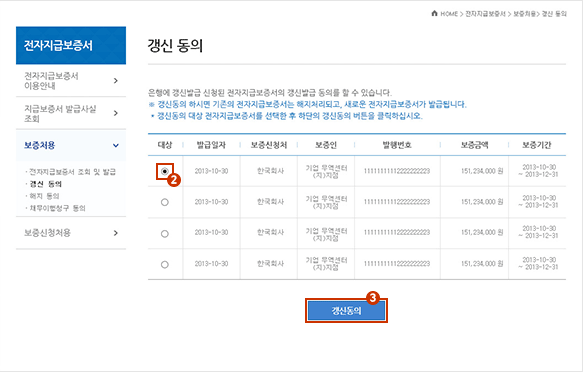Select the radio button in the first table row
The width and height of the screenshot is (583, 372).
coord(165,171)
